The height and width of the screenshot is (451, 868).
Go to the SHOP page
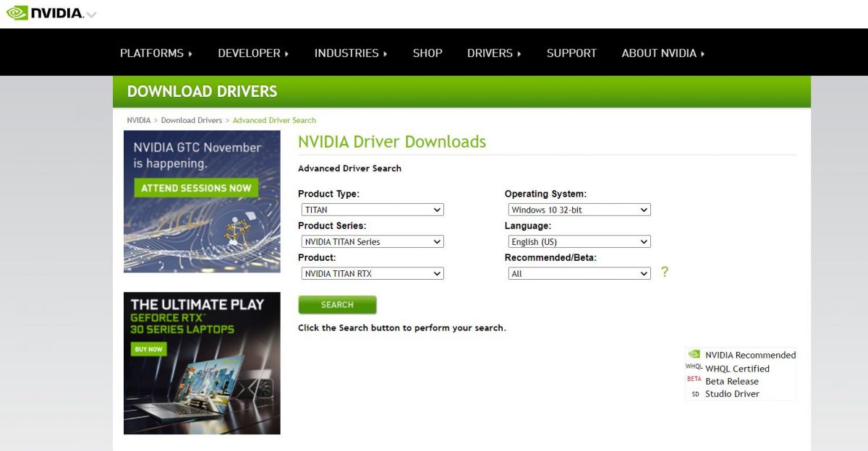tap(427, 53)
